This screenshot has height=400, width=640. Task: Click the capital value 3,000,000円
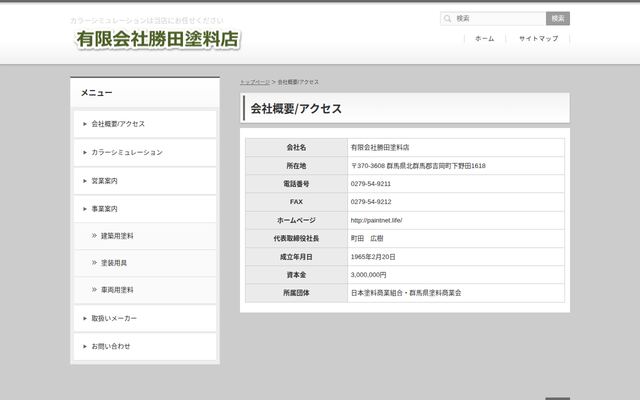click(x=369, y=275)
